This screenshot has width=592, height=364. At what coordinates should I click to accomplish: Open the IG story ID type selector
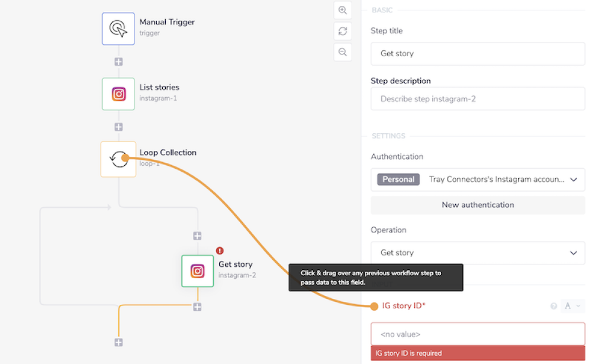pos(573,306)
